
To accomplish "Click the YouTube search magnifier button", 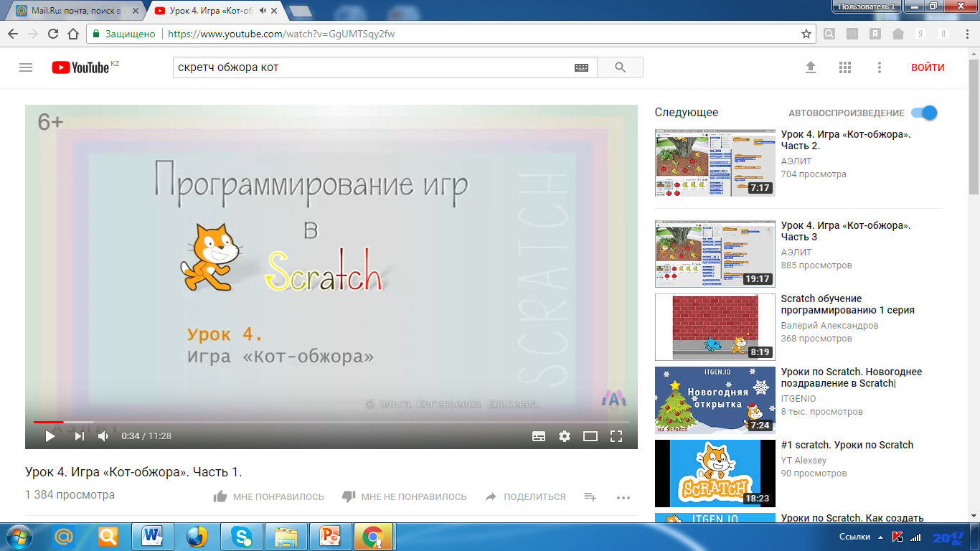I will pyautogui.click(x=621, y=67).
